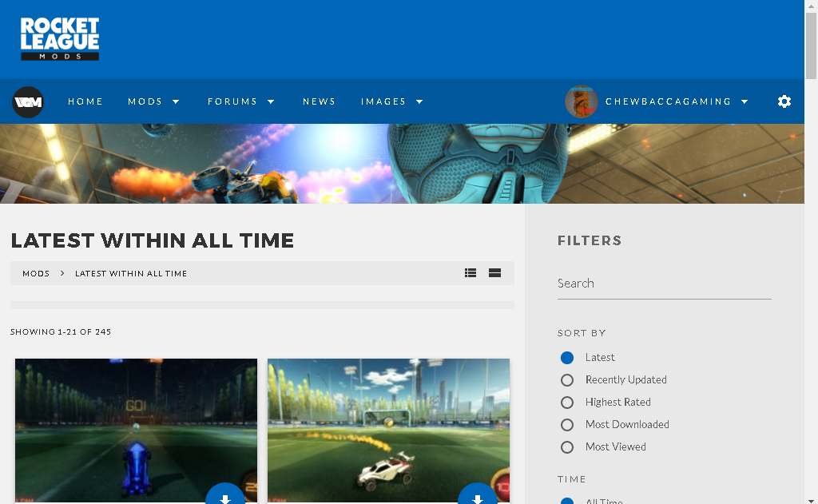
Task: Click the page vertical scrollbar thumb
Action: pos(811,46)
